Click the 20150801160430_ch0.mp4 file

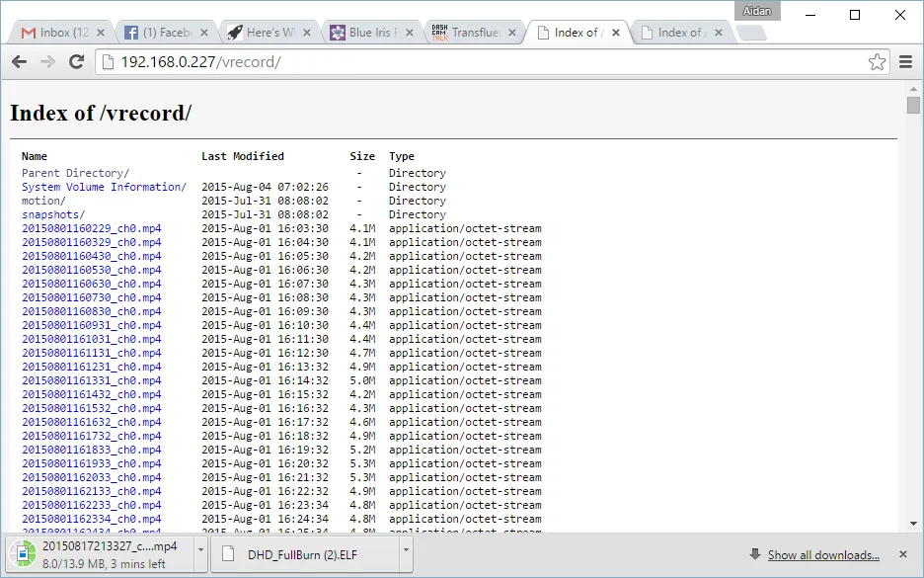pyautogui.click(x=92, y=257)
